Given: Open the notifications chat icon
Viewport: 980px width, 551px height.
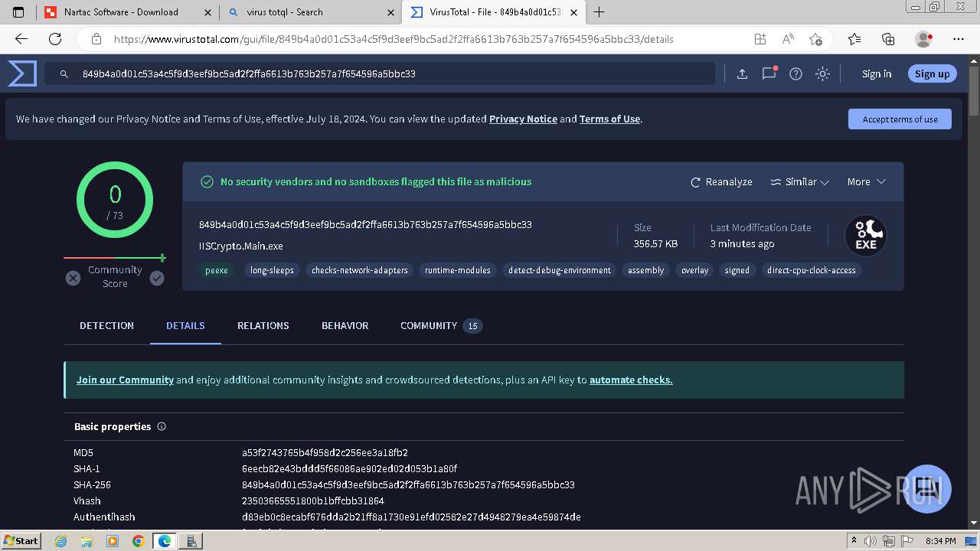Looking at the screenshot, I should click(x=769, y=73).
